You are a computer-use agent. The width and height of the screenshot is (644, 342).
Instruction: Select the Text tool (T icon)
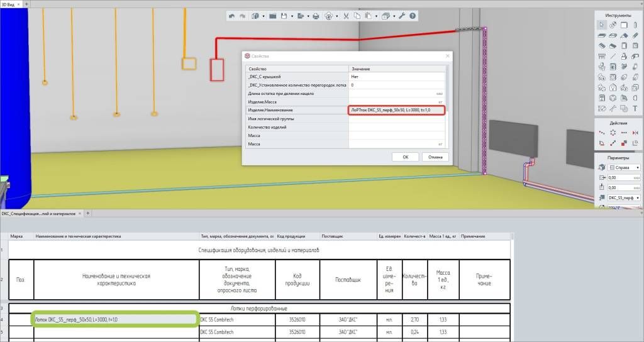coord(635,109)
